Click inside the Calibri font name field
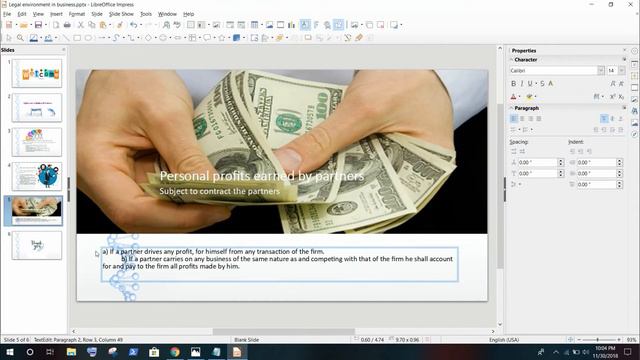Viewport: 640px width, 360px height. (x=553, y=71)
